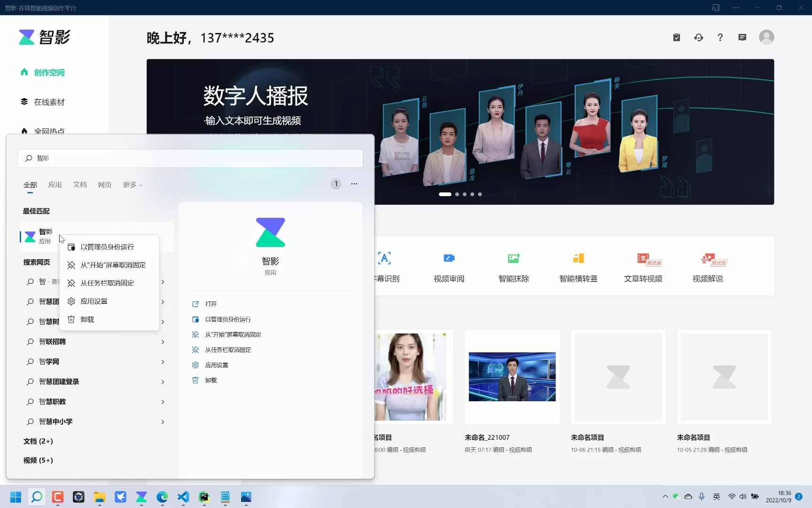Open project thumbnail 未命名_221007
Viewport: 812px width, 508px height.
512,377
